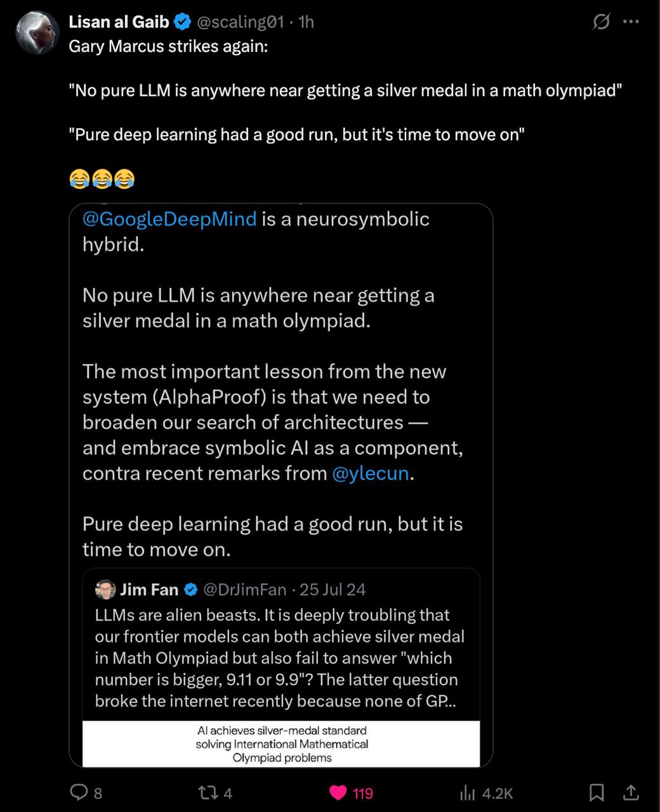Screen dimensions: 660x812
Task: Click Jim Fan's small avatar
Action: 105,589
